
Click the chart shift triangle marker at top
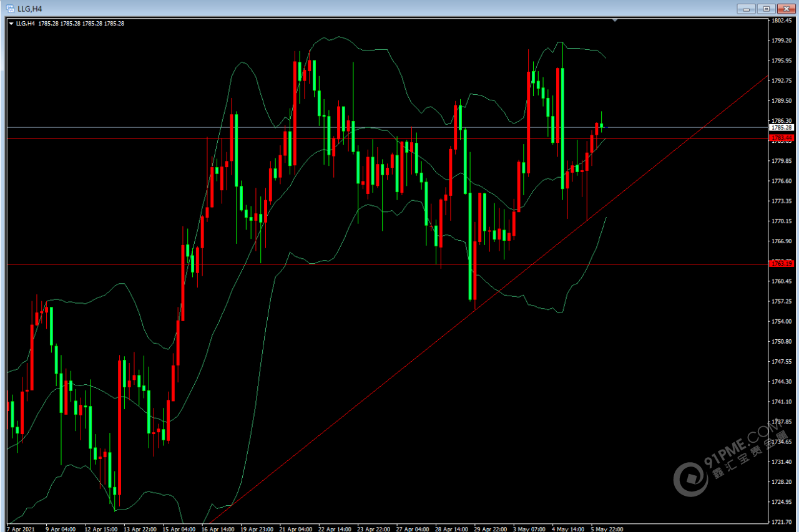tap(615, 21)
